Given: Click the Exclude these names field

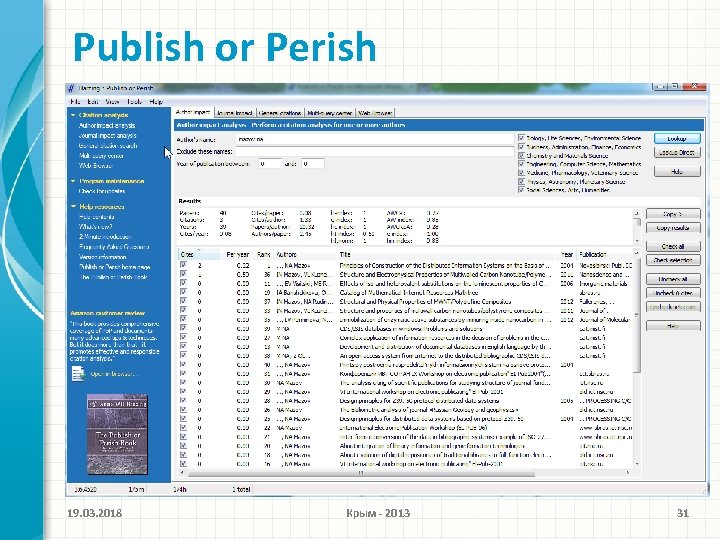Looking at the screenshot, I should click(x=375, y=151).
